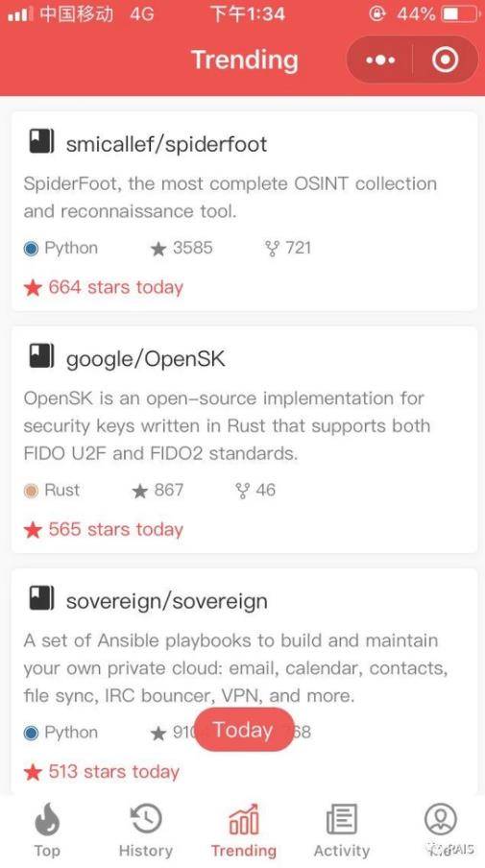Open the Activity list icon
The image size is (485, 868).
pos(342,819)
